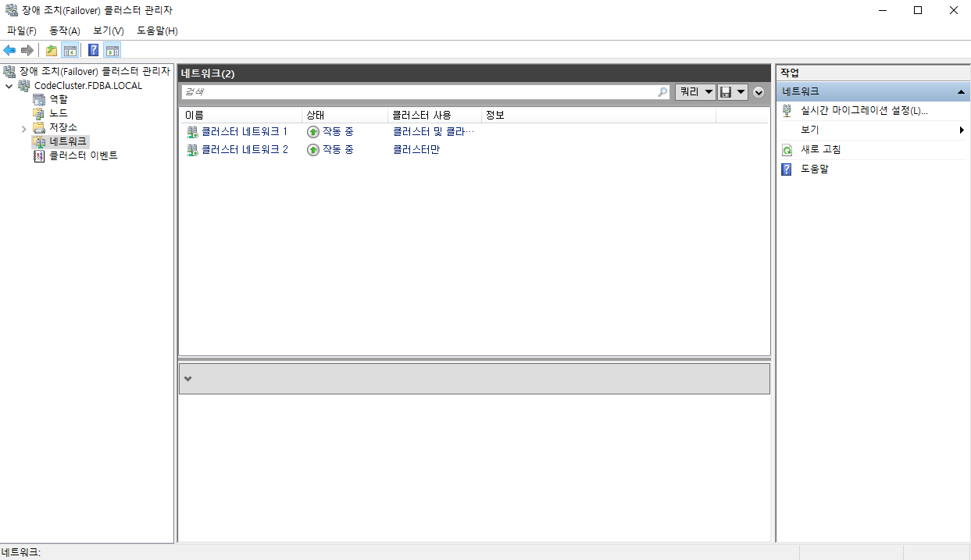Click the blue Help toolbar icon
This screenshot has height=560, width=971.
94,51
